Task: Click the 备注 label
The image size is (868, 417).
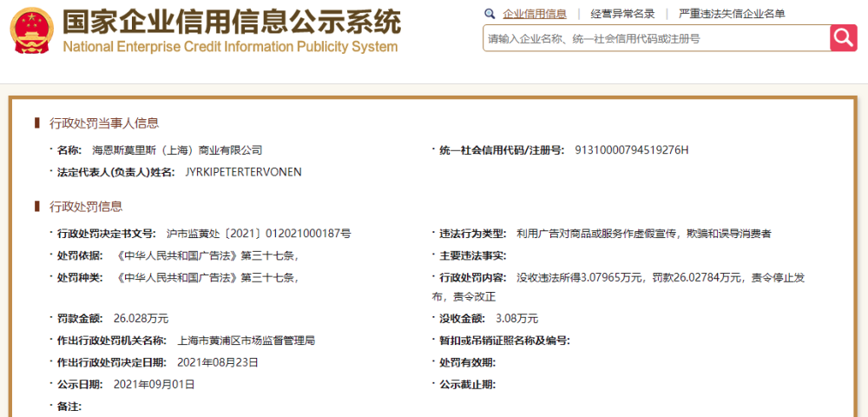Action: point(69,407)
